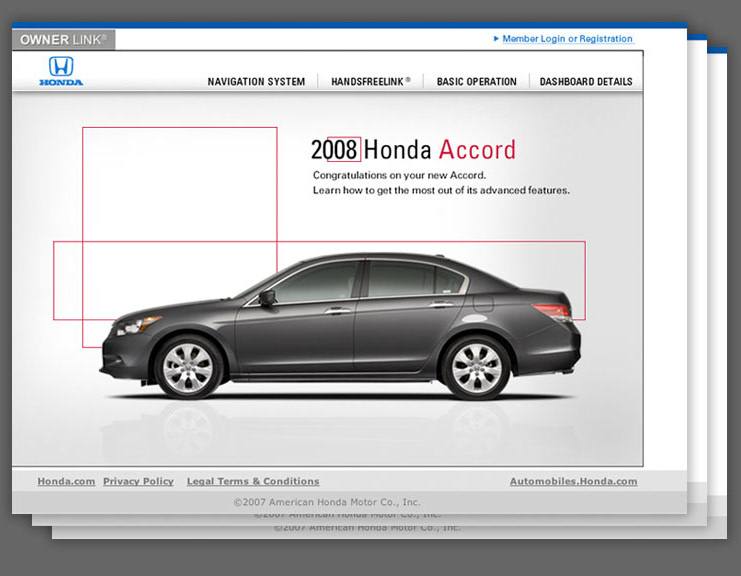Viewport: 741px width, 576px height.
Task: Select the Basic Operation menu item
Action: (476, 82)
